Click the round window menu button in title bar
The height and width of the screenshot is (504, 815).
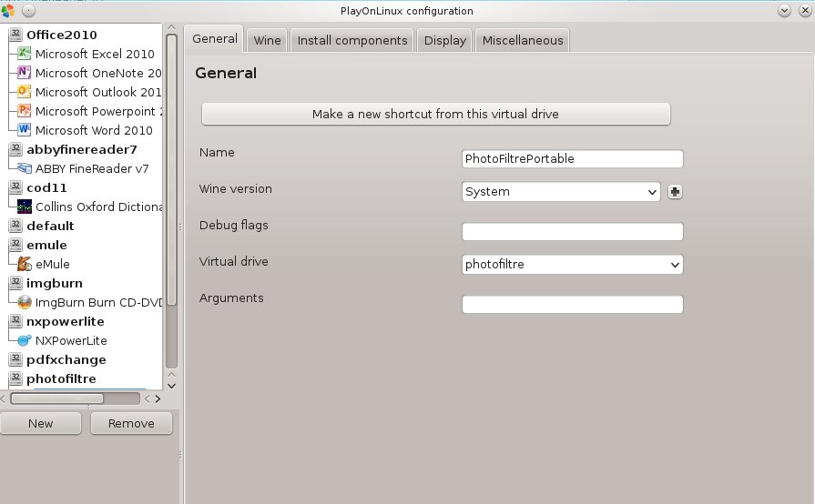pos(28,10)
